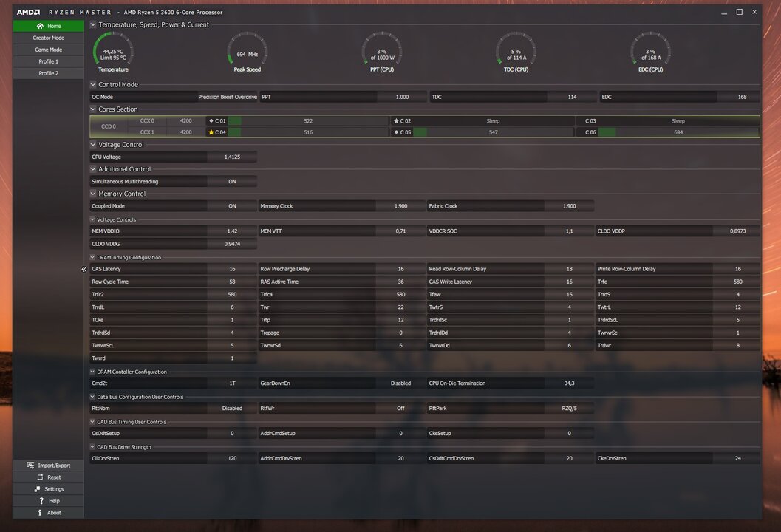Click the Fabric Clock 1.900 value
The height and width of the screenshot is (532, 781).
coord(570,205)
